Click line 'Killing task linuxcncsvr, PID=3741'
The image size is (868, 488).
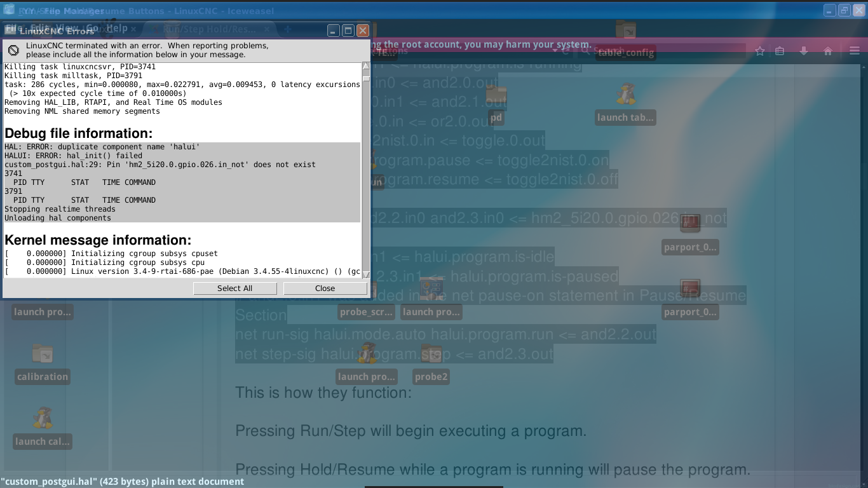[x=80, y=67]
